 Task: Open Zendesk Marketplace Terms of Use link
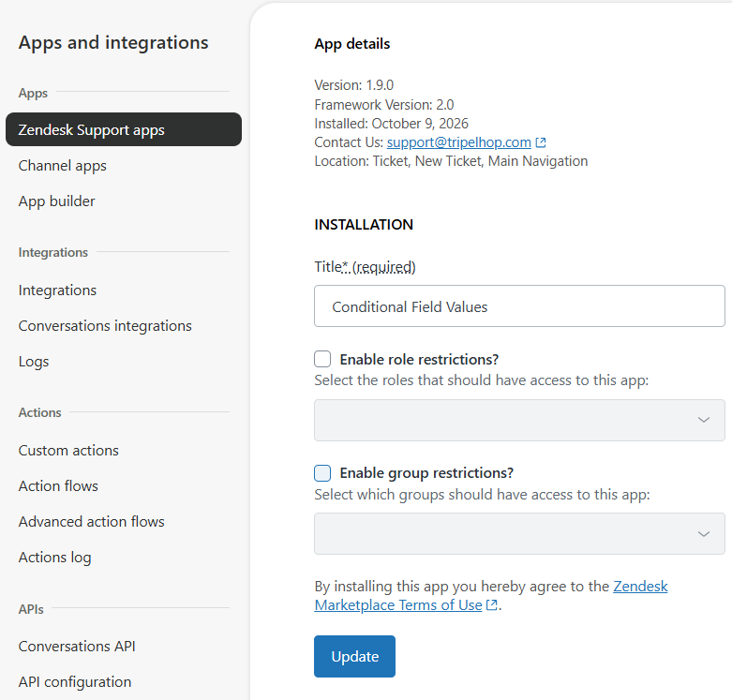point(398,604)
